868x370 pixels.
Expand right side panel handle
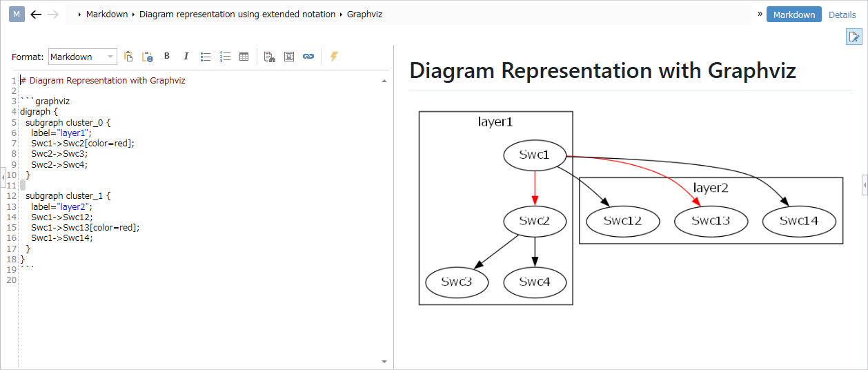coord(865,185)
